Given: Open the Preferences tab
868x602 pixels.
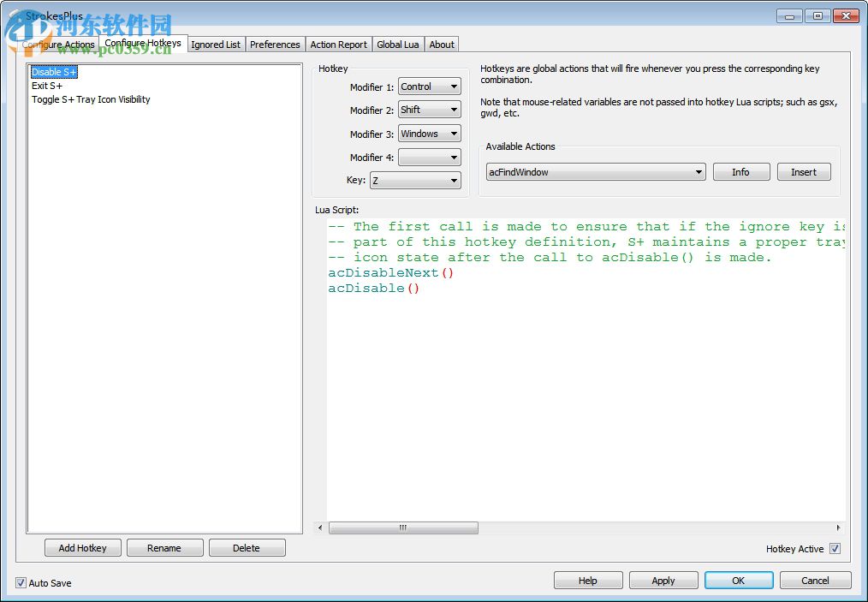Looking at the screenshot, I should [275, 45].
